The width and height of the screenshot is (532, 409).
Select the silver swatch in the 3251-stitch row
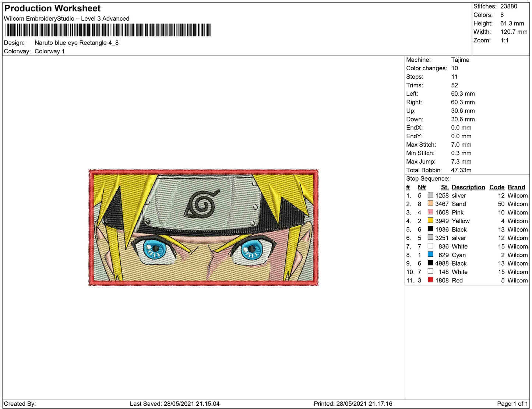coord(430,237)
